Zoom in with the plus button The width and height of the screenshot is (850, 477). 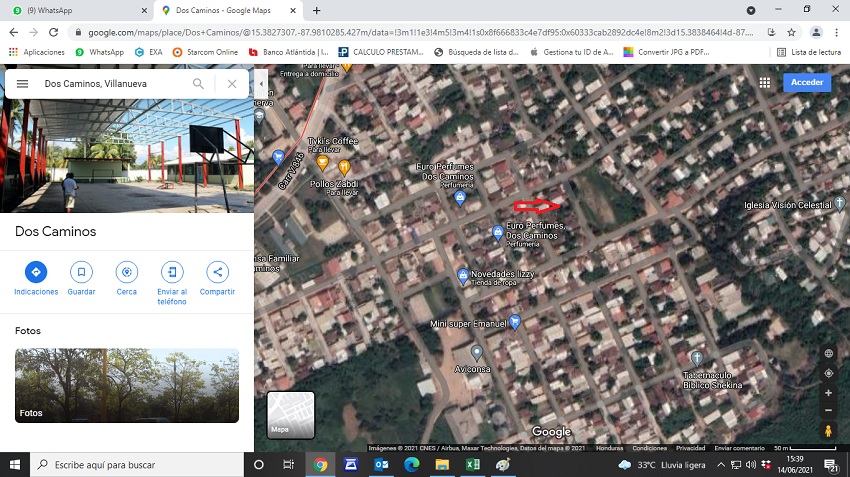pyautogui.click(x=828, y=393)
